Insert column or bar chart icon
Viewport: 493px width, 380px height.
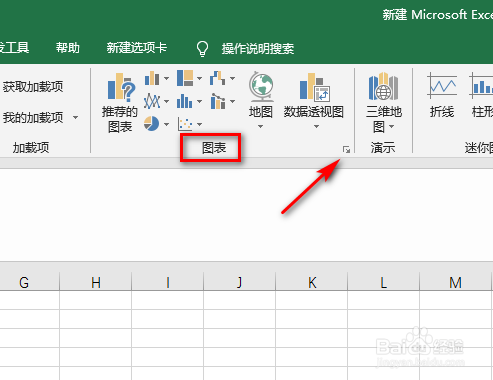[152, 79]
